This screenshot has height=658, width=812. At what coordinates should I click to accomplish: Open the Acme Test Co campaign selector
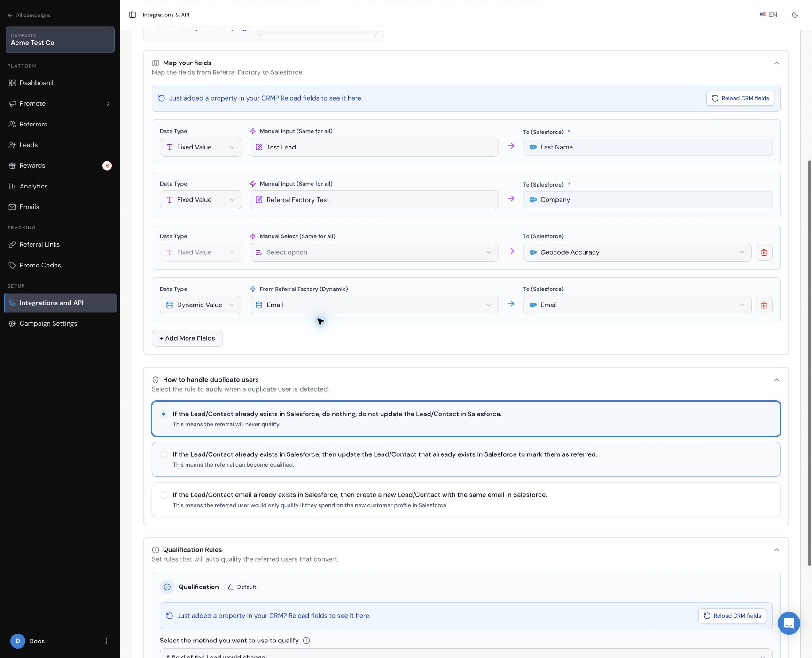60,39
